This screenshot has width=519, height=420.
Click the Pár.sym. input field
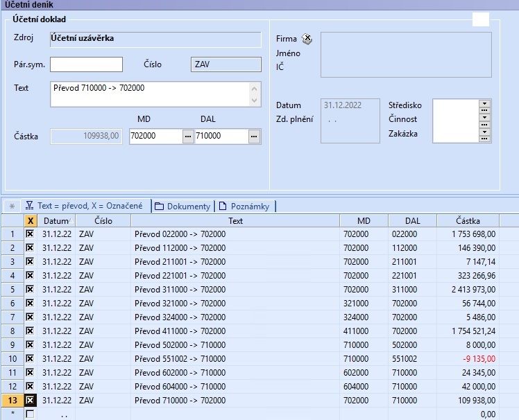tap(86, 64)
